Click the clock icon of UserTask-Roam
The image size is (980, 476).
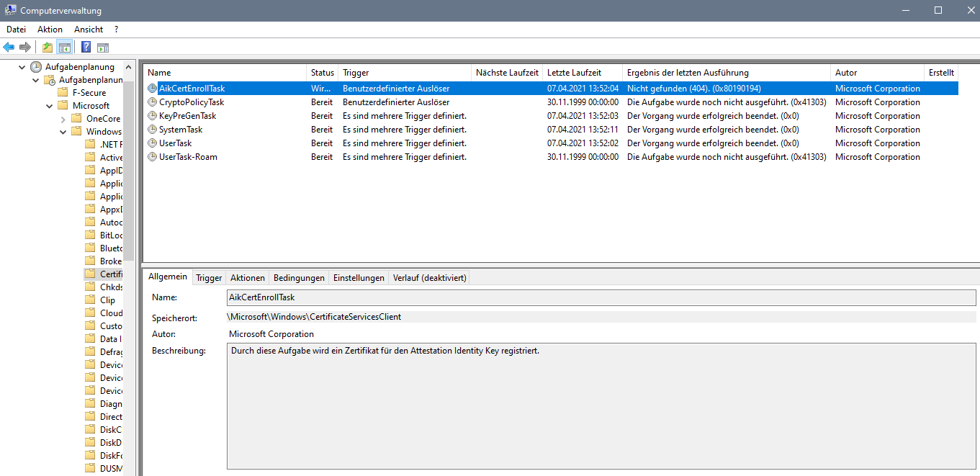click(152, 157)
